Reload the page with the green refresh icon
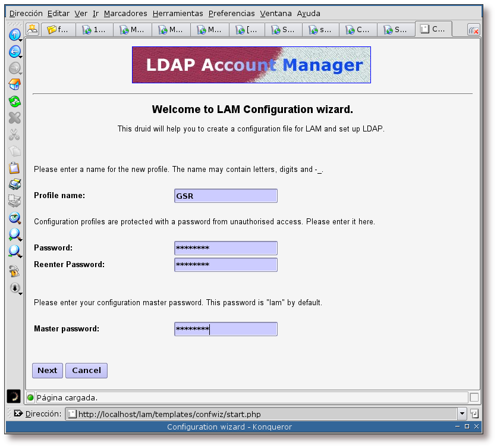 coord(14,101)
